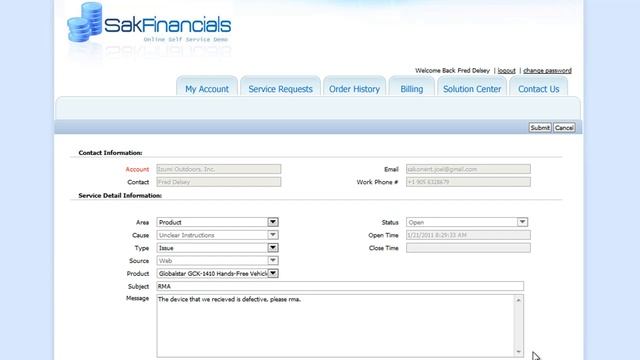The image size is (640, 360).
Task: Click the Online Self Service Demo tagline
Action: 186,40
